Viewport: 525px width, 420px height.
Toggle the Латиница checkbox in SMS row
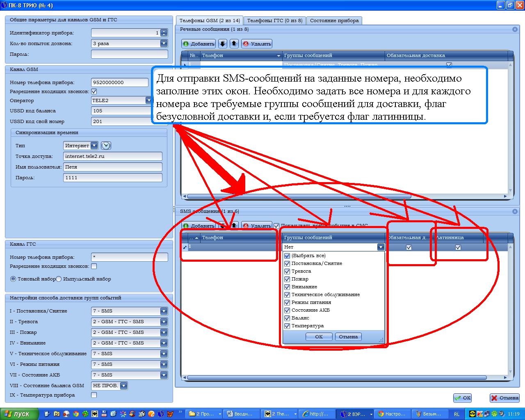[x=458, y=247]
